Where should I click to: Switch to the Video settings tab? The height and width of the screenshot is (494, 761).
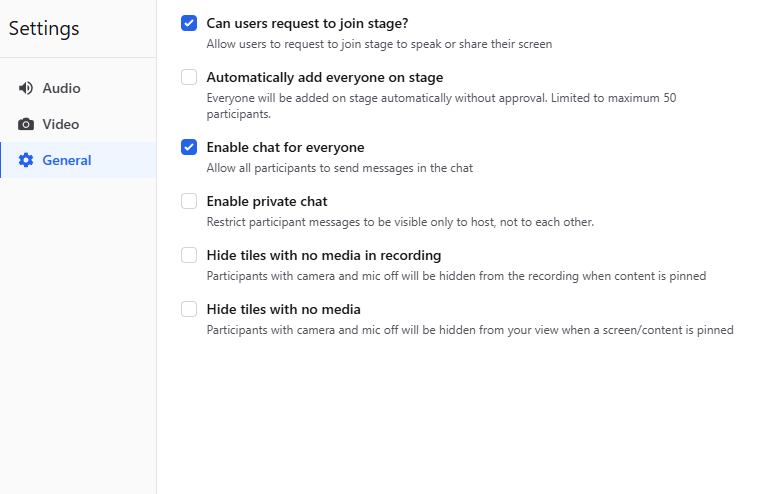(60, 124)
